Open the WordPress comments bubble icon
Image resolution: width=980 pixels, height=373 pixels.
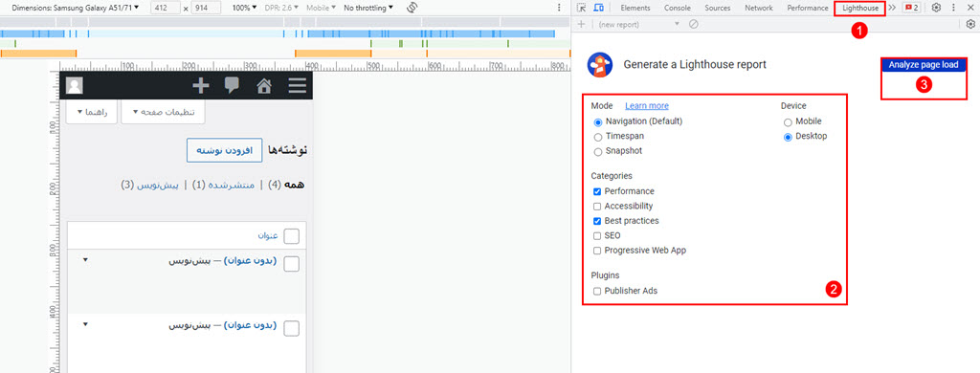(232, 85)
